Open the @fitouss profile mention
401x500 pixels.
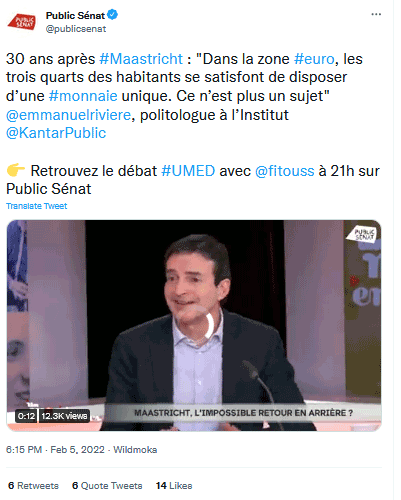[284, 171]
